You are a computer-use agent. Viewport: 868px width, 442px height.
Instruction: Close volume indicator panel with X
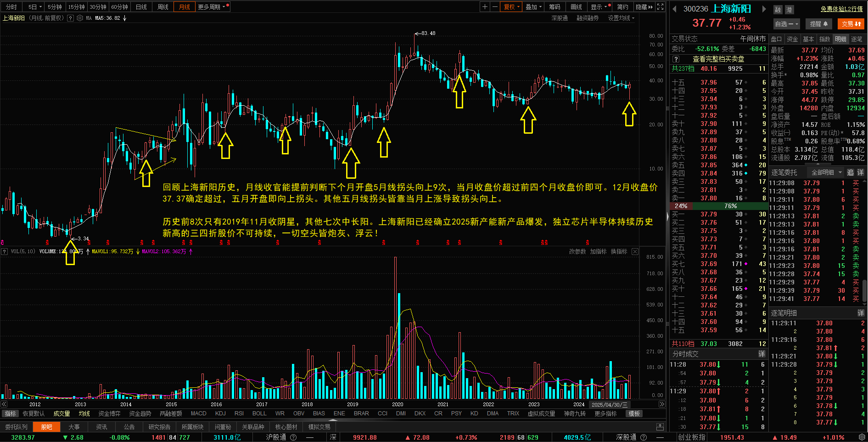click(x=635, y=251)
